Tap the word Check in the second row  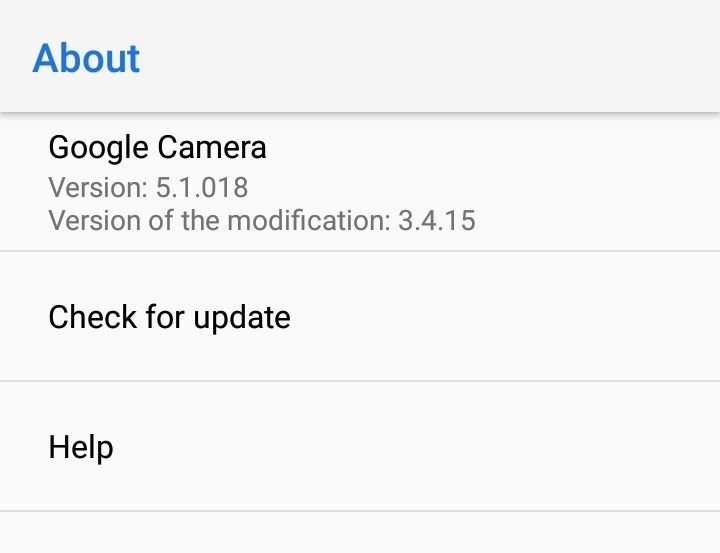tap(93, 316)
